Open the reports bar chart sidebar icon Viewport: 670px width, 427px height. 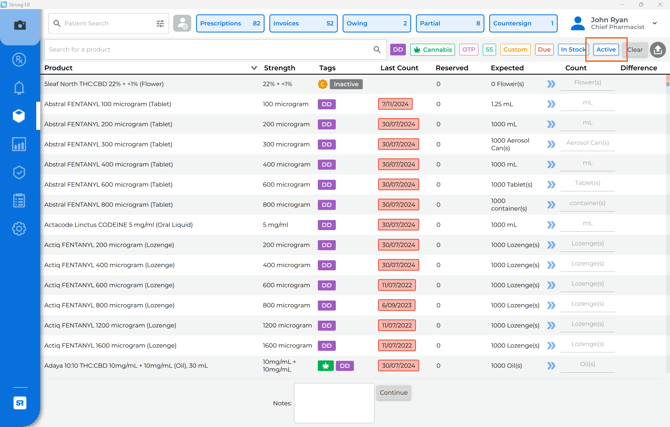pyautogui.click(x=19, y=145)
